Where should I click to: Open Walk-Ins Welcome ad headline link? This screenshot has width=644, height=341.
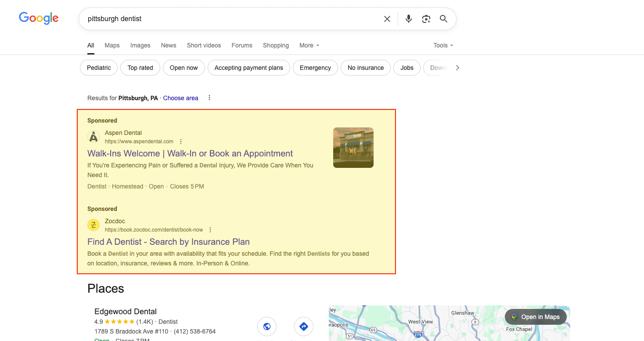[x=190, y=153]
